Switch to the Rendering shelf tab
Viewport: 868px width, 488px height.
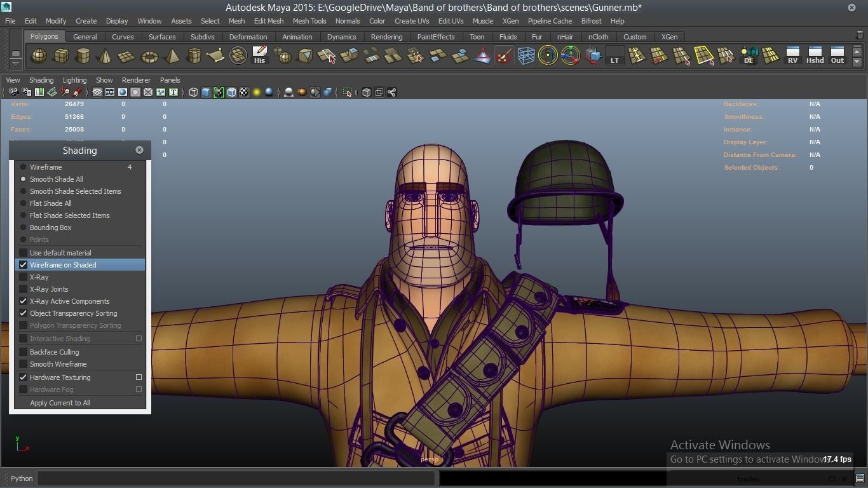coord(386,37)
